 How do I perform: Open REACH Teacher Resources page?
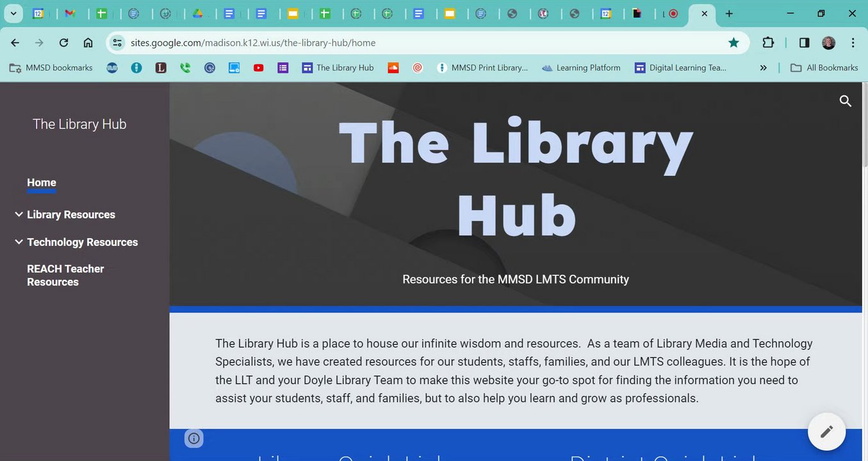click(x=65, y=275)
